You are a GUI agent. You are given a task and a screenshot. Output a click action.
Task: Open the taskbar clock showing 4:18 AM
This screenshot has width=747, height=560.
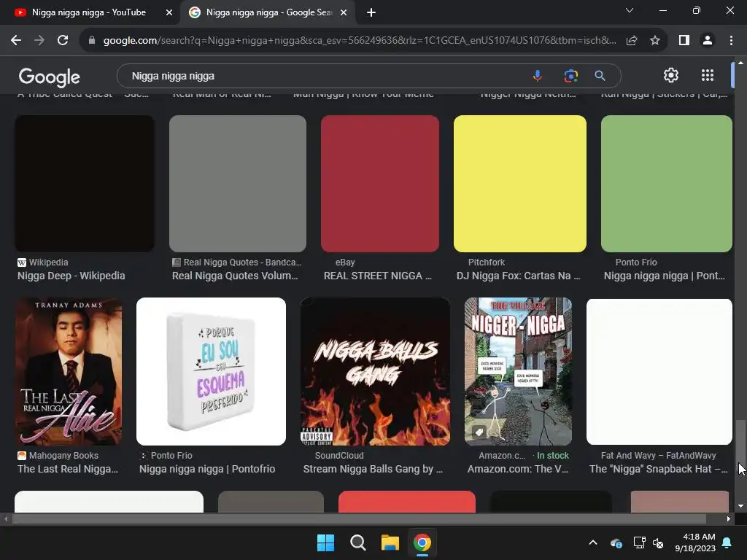695,542
